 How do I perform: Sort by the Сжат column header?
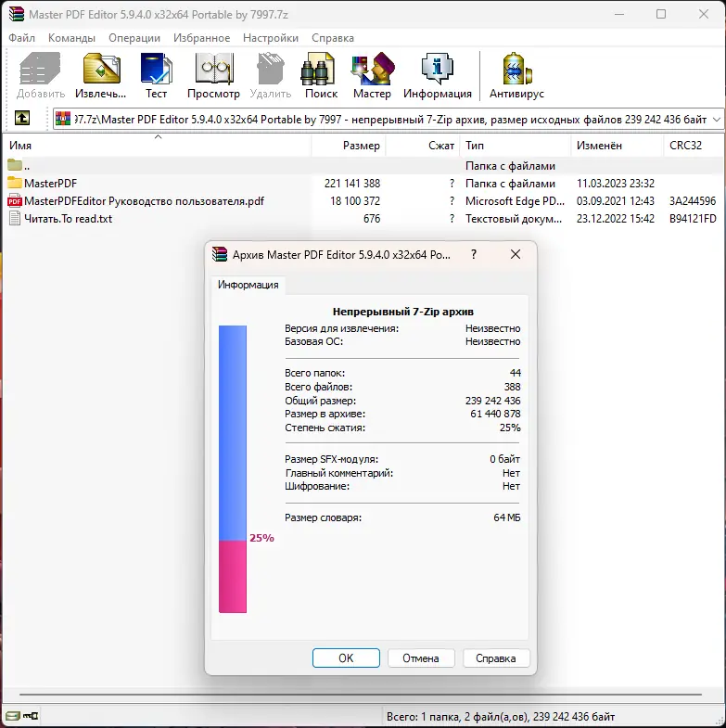tap(423, 146)
